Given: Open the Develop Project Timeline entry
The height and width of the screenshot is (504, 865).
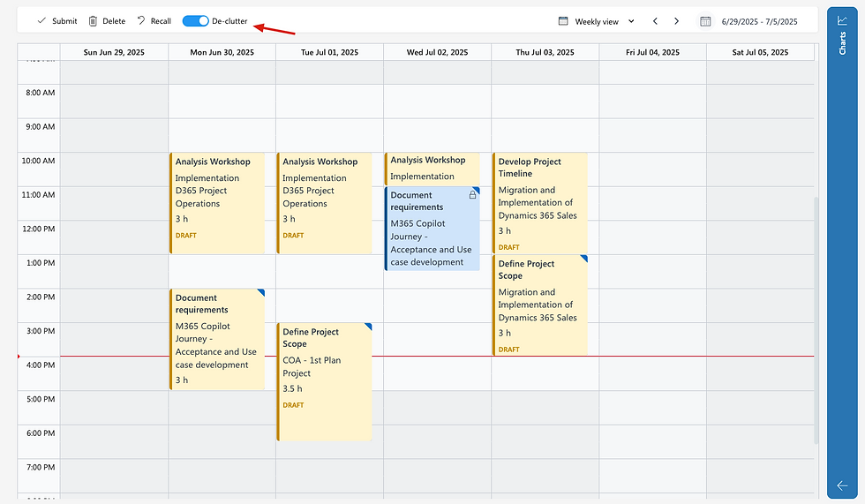Looking at the screenshot, I should pyautogui.click(x=539, y=203).
